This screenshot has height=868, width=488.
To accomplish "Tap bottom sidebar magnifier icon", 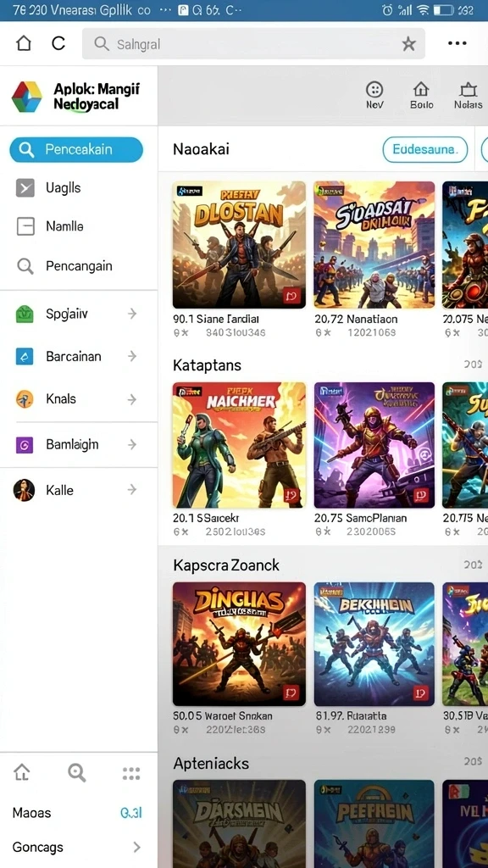I will pyautogui.click(x=77, y=773).
